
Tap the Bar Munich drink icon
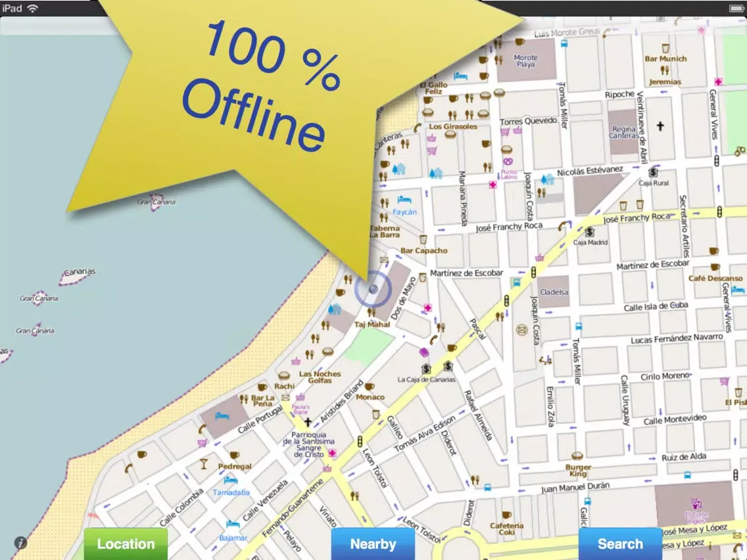tap(665, 48)
